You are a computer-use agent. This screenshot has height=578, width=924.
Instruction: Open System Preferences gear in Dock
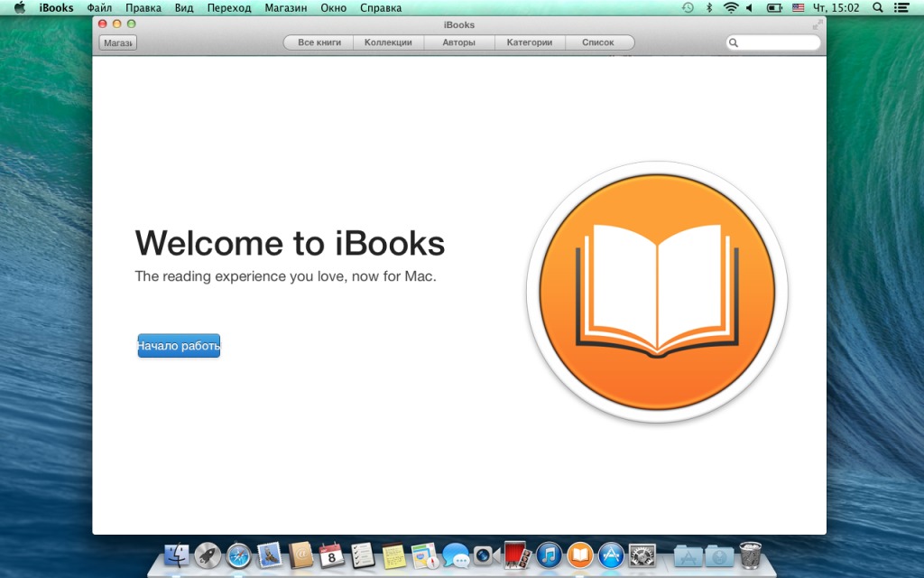pyautogui.click(x=642, y=555)
